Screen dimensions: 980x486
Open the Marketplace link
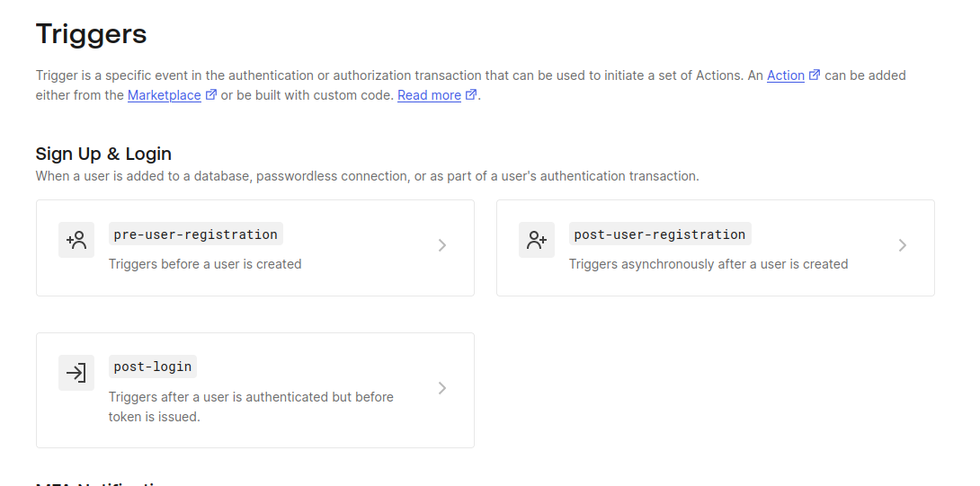pyautogui.click(x=165, y=95)
